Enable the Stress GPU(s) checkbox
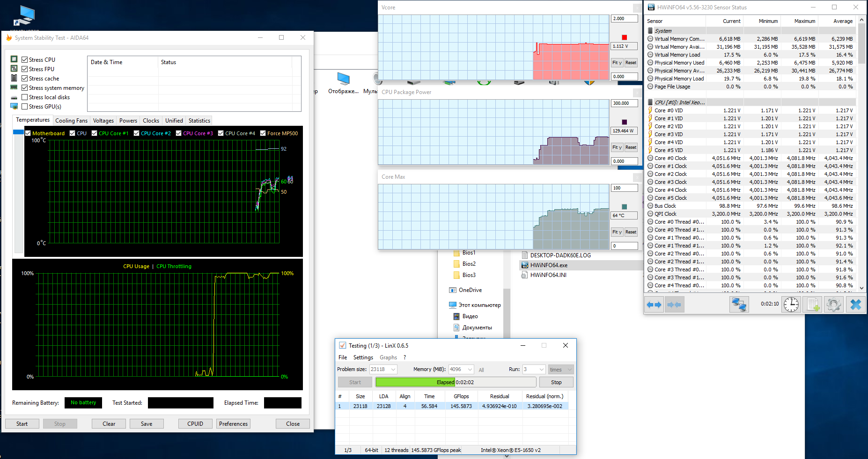The height and width of the screenshot is (459, 868). pyautogui.click(x=25, y=107)
